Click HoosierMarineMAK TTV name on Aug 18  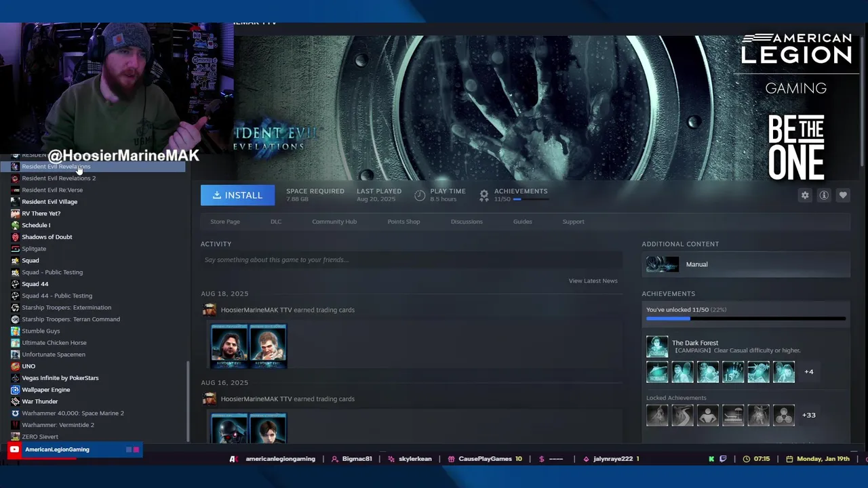tap(256, 310)
